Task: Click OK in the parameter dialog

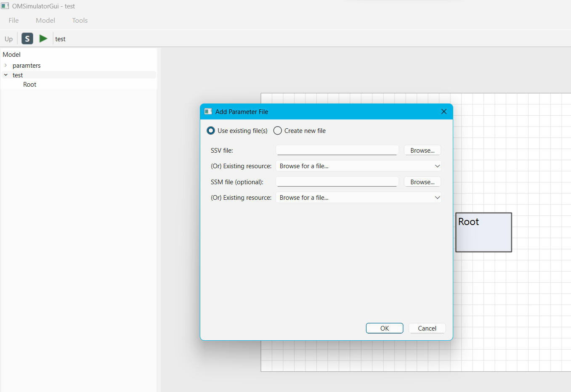Action: (385, 328)
